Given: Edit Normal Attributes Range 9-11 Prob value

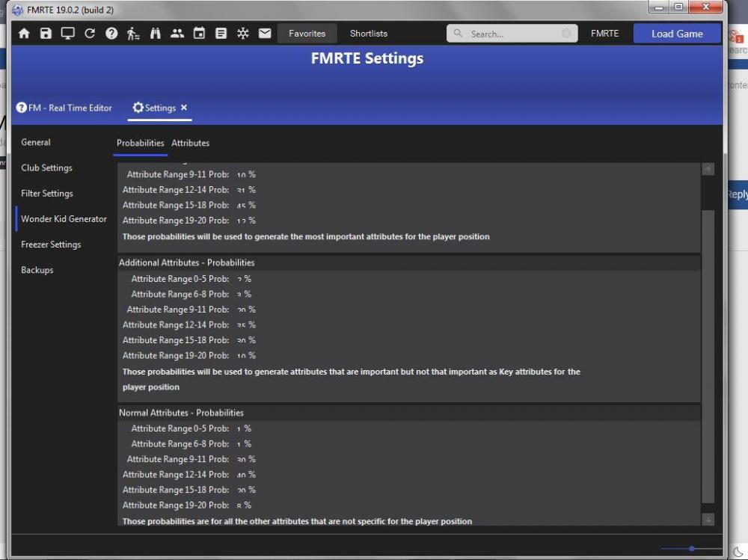Looking at the screenshot, I should click(242, 459).
